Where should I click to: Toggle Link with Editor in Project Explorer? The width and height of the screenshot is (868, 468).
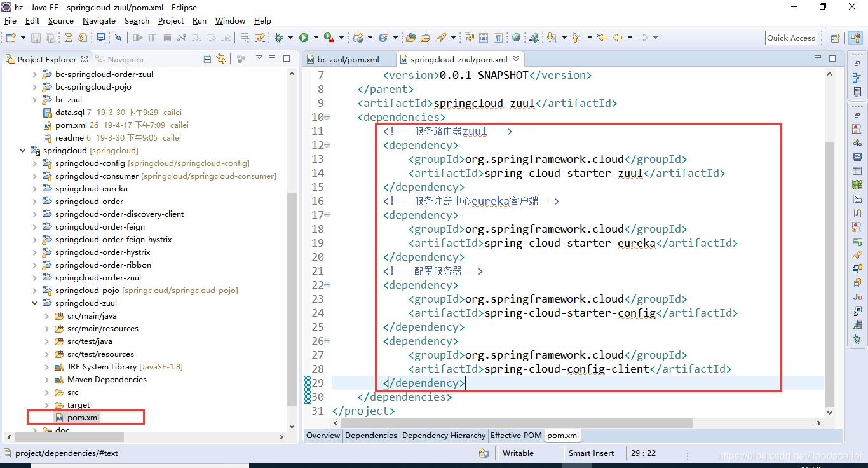(221, 59)
